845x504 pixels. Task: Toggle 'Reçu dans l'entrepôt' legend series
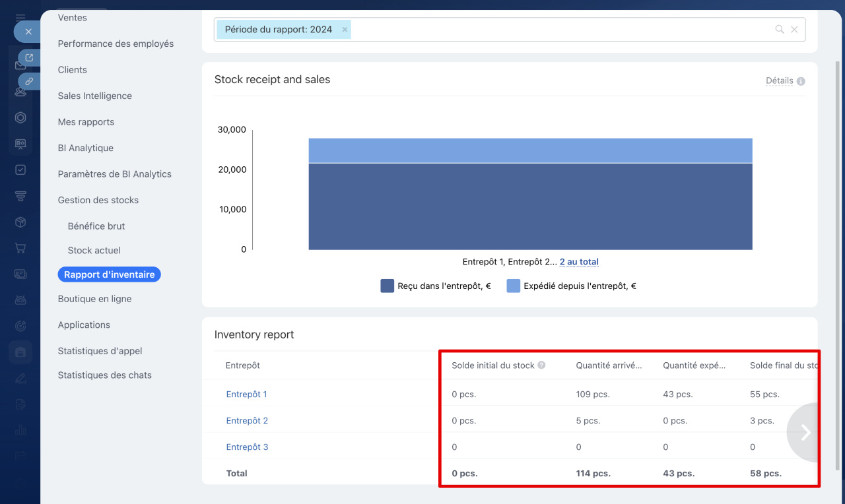point(436,286)
